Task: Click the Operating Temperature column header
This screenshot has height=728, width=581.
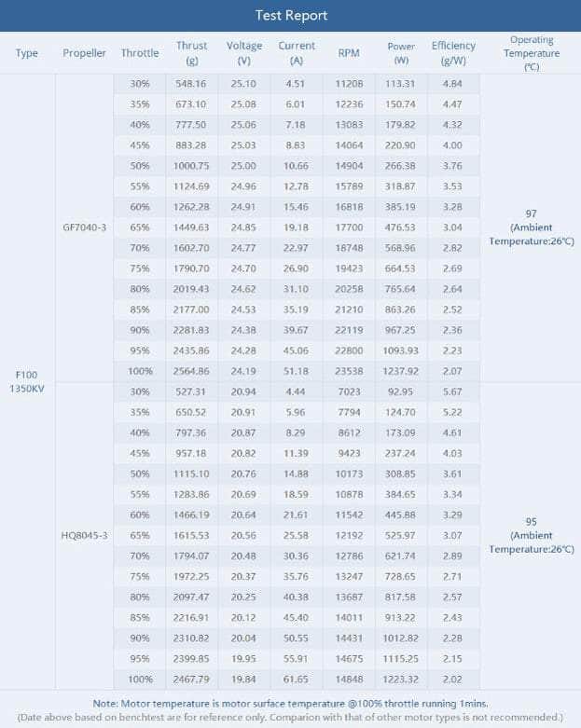Action: click(x=532, y=53)
